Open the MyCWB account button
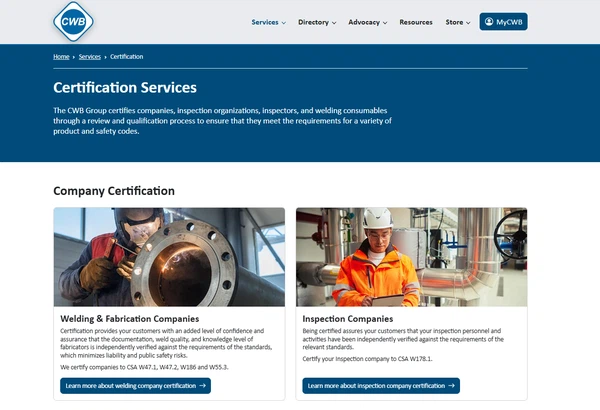This screenshot has height=410, width=600. coord(503,22)
